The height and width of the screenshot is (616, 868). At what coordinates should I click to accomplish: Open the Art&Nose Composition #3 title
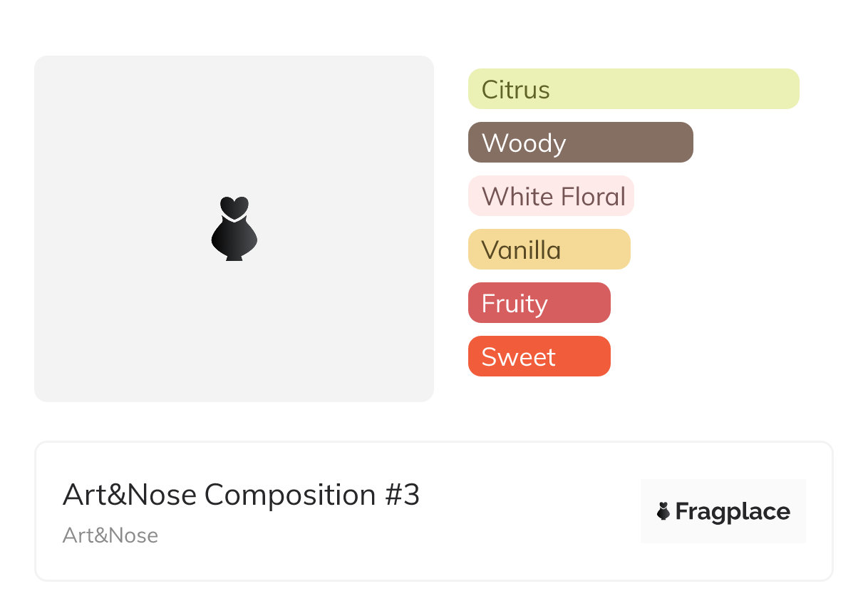click(x=241, y=495)
